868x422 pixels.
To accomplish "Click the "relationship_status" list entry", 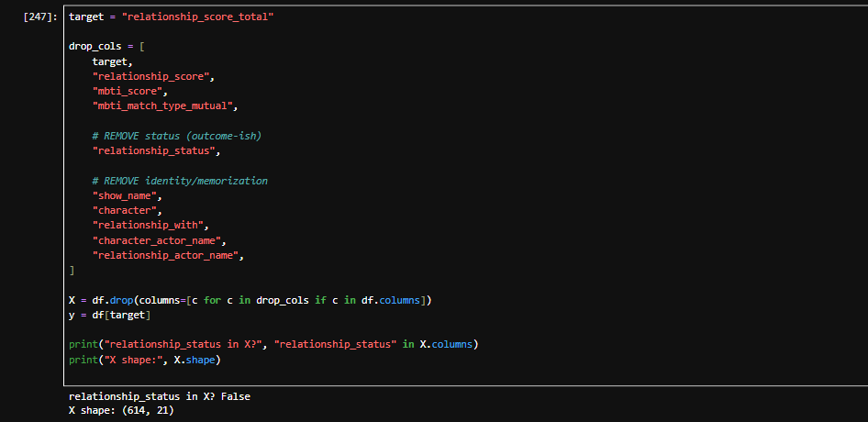I will click(156, 150).
